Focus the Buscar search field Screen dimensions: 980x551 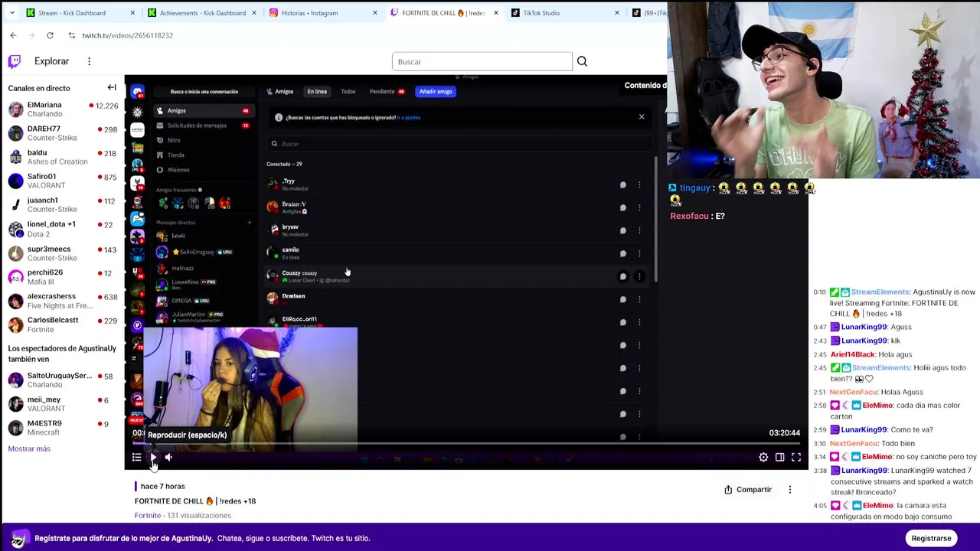[x=482, y=61]
